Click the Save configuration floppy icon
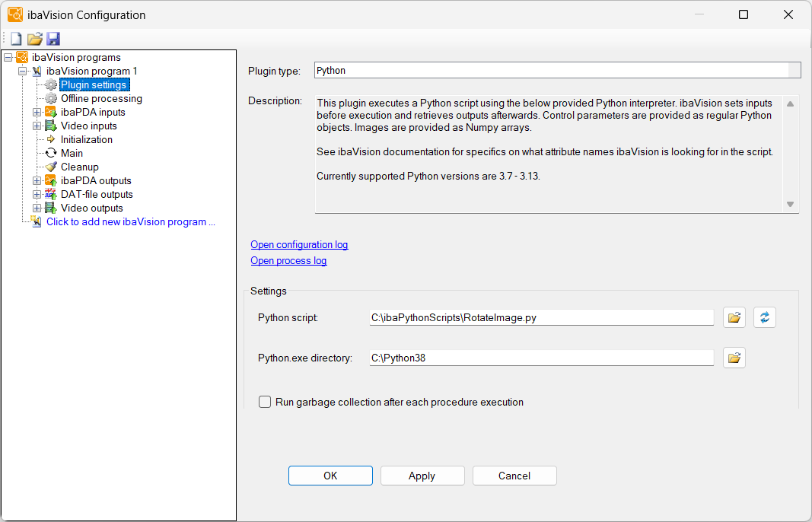 pyautogui.click(x=53, y=39)
